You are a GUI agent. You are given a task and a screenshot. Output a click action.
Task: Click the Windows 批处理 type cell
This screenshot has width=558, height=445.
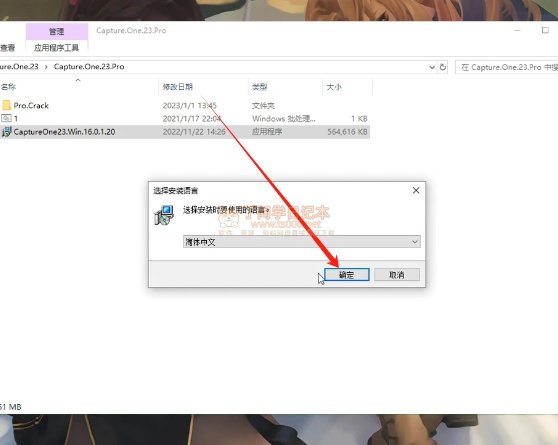pyautogui.click(x=284, y=119)
